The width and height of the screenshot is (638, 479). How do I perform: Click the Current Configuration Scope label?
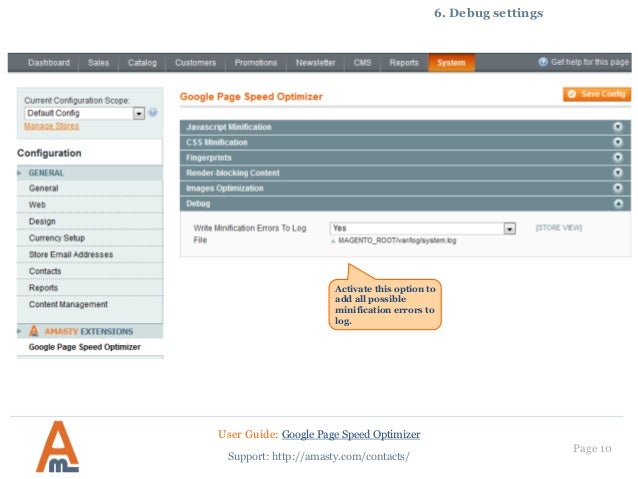click(x=77, y=100)
